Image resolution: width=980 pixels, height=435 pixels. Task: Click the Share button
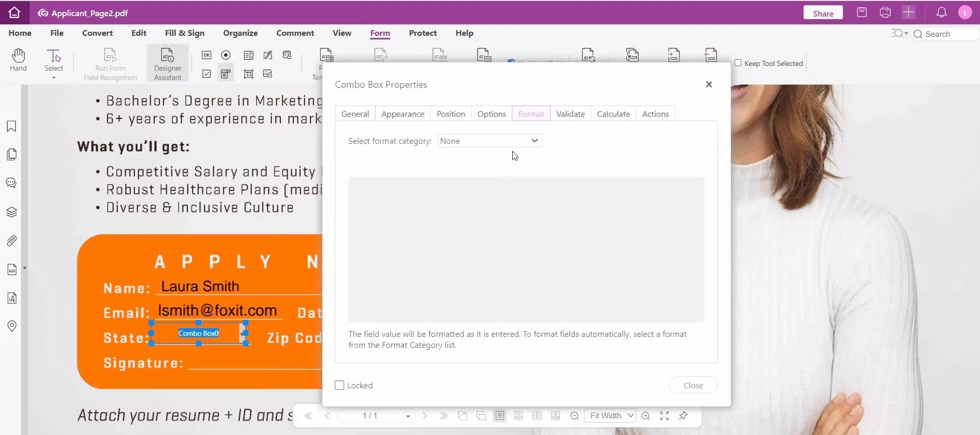(823, 13)
